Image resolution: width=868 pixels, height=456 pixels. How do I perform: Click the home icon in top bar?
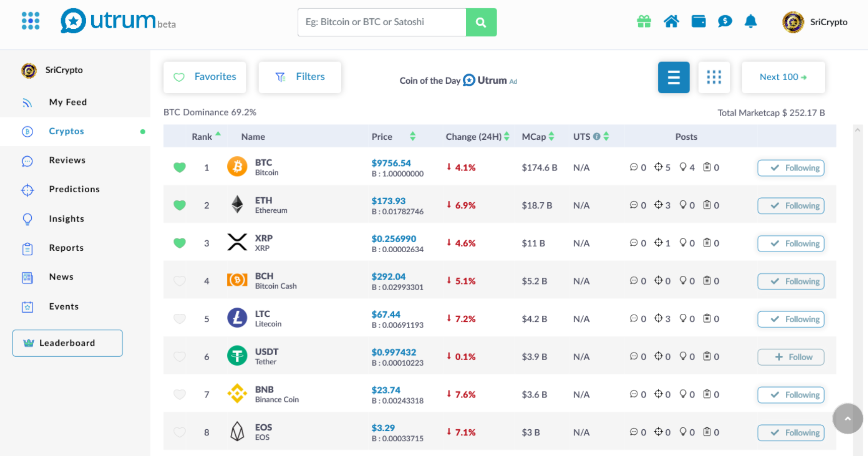(671, 21)
